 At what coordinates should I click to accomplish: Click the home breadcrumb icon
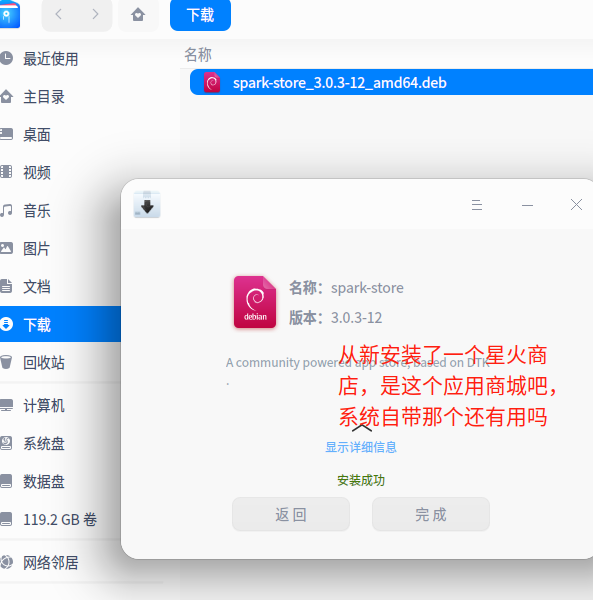(138, 15)
